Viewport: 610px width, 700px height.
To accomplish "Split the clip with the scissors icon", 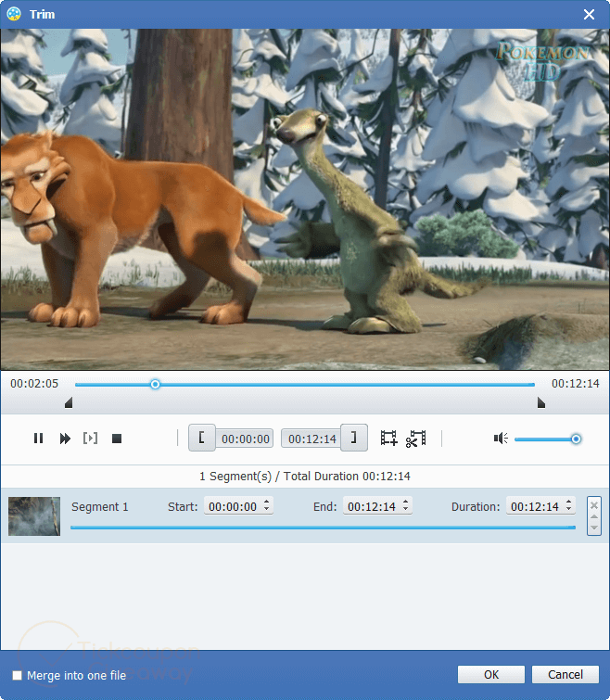I will click(416, 439).
